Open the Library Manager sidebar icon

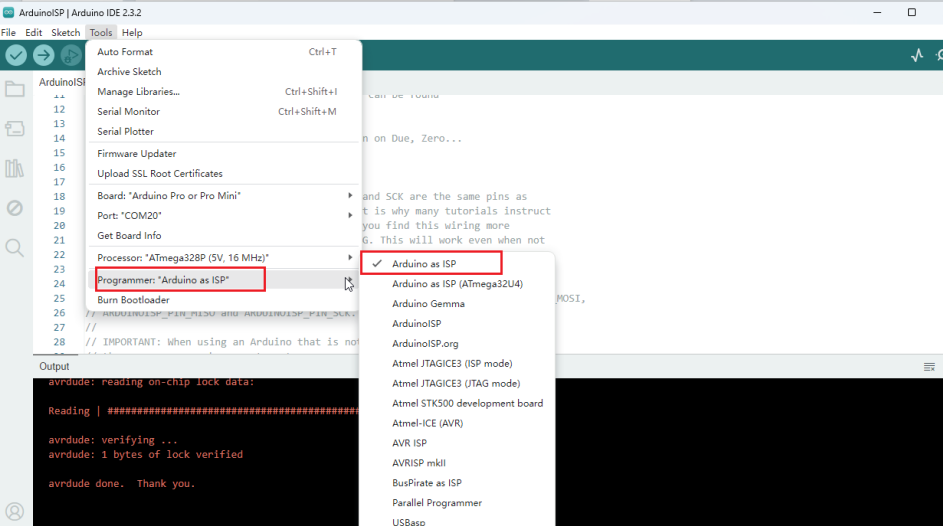(x=15, y=168)
